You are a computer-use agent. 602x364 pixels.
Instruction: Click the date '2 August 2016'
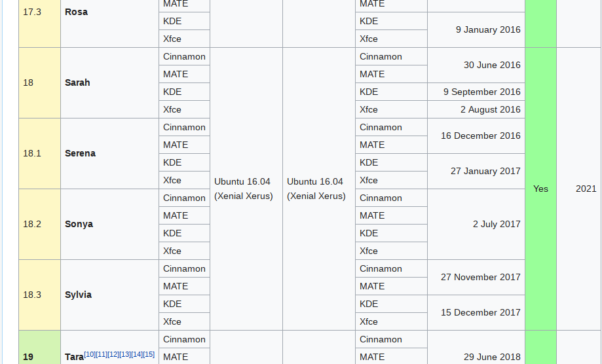click(x=490, y=109)
